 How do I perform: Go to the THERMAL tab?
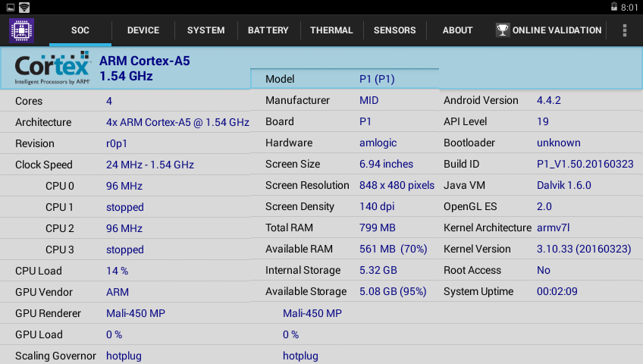coord(331,30)
